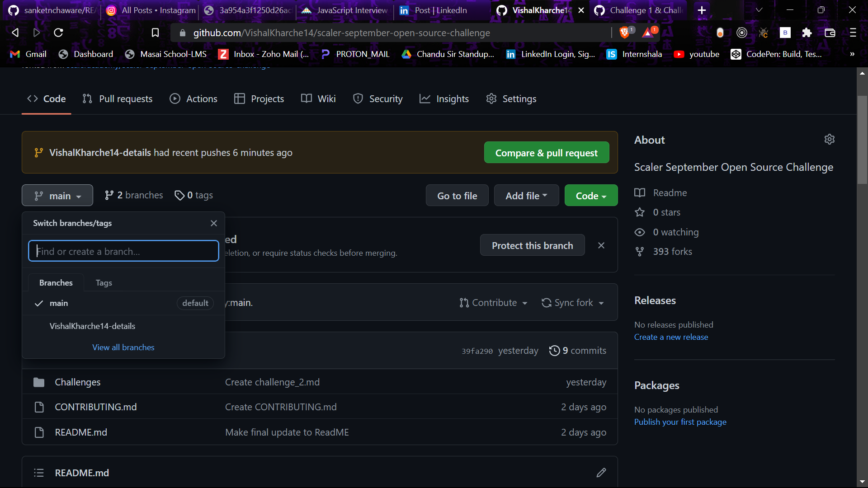The width and height of the screenshot is (868, 488).
Task: Open the repository Settings gear icon
Action: (491, 99)
